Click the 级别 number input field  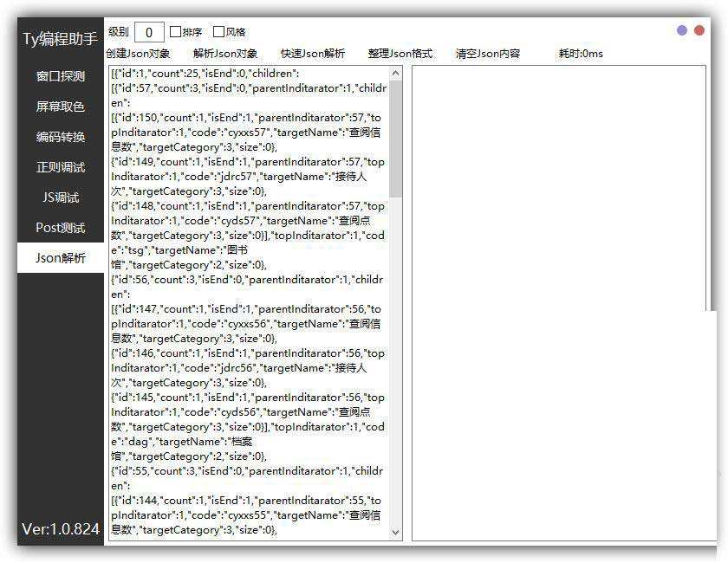(149, 32)
